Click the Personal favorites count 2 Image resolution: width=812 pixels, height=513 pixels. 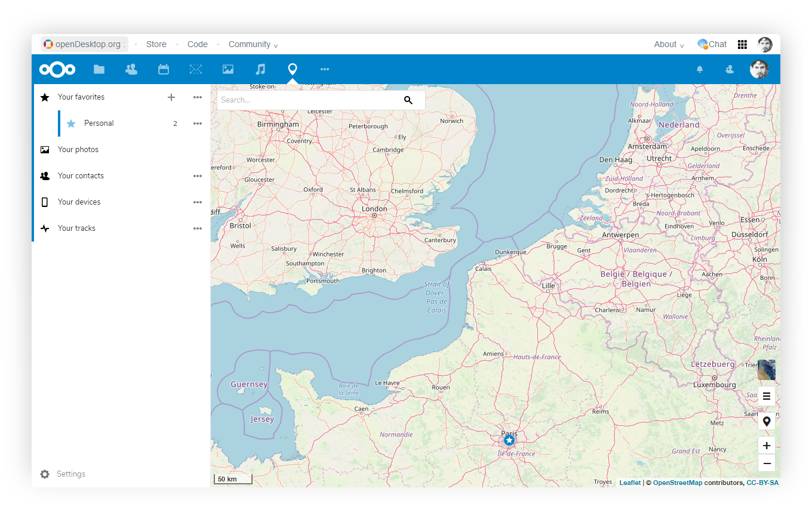(175, 123)
